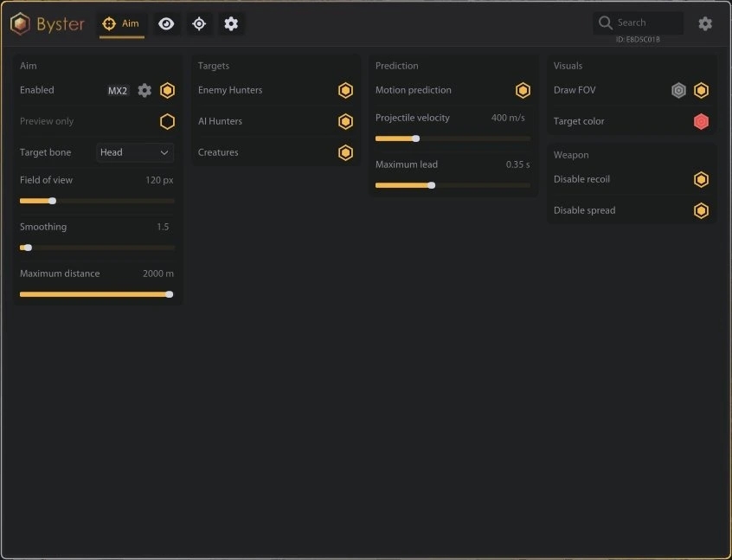Click the MX2 keybind button
The image size is (732, 560).
point(118,91)
